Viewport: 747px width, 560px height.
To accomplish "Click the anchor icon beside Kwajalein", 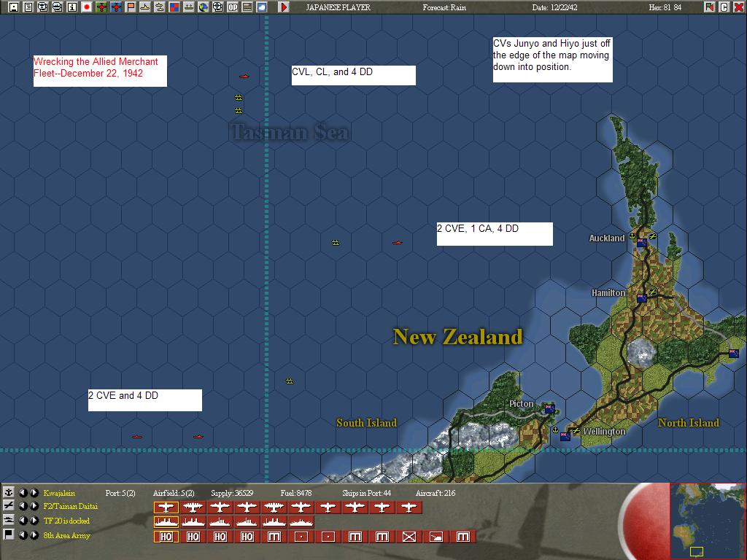I will tap(9, 492).
